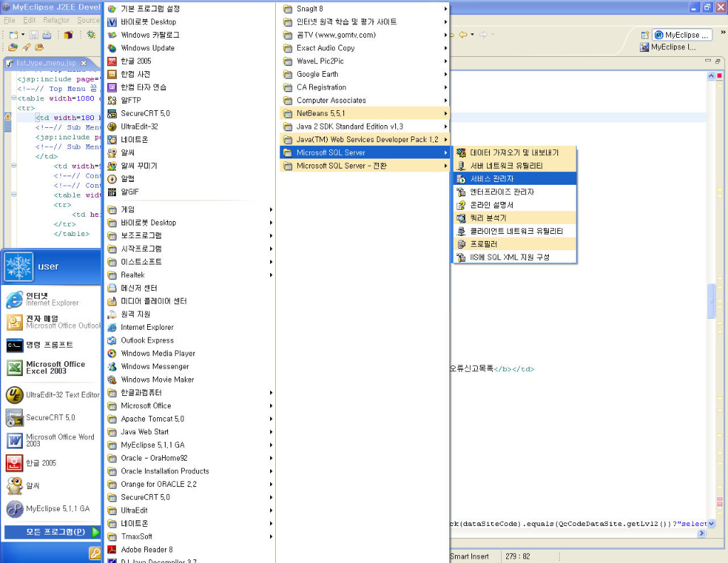Click the editor horizontal scrollbar right arrow

coord(702,533)
